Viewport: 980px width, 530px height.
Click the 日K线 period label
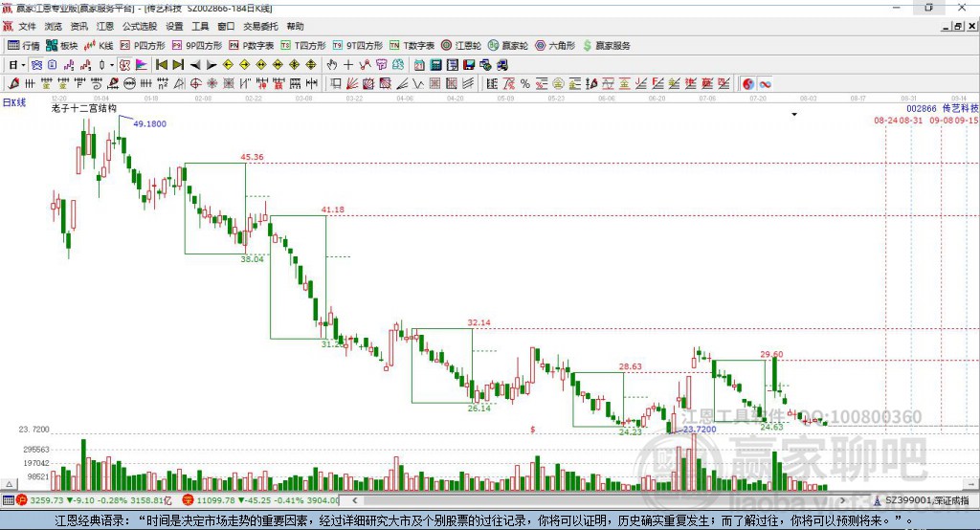pos(14,102)
